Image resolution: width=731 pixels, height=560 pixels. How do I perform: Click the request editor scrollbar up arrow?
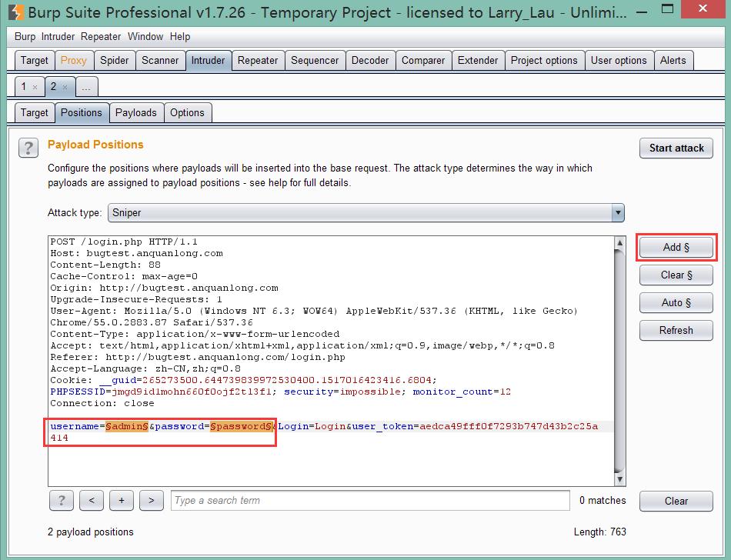click(619, 242)
